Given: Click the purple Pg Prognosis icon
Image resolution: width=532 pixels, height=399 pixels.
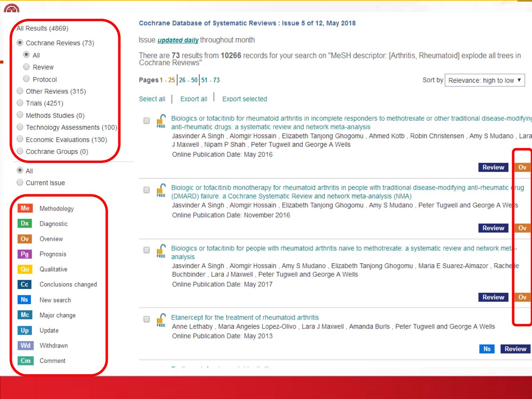Looking at the screenshot, I should click(x=25, y=254).
